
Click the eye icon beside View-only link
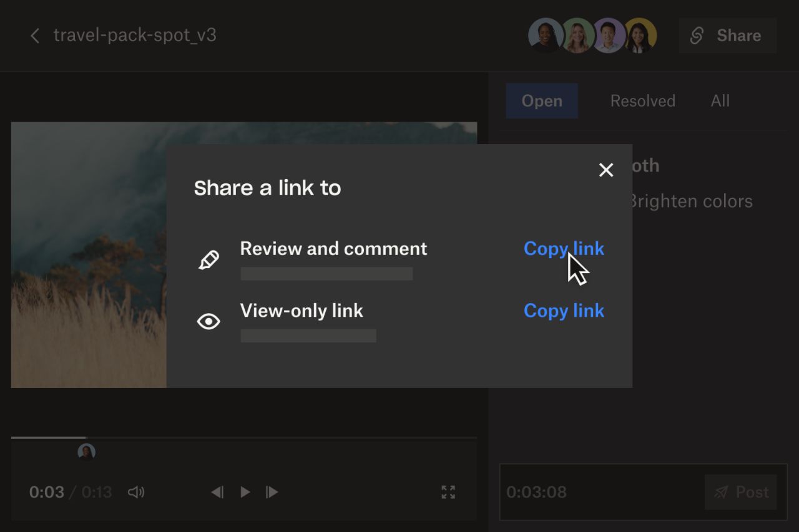click(209, 321)
